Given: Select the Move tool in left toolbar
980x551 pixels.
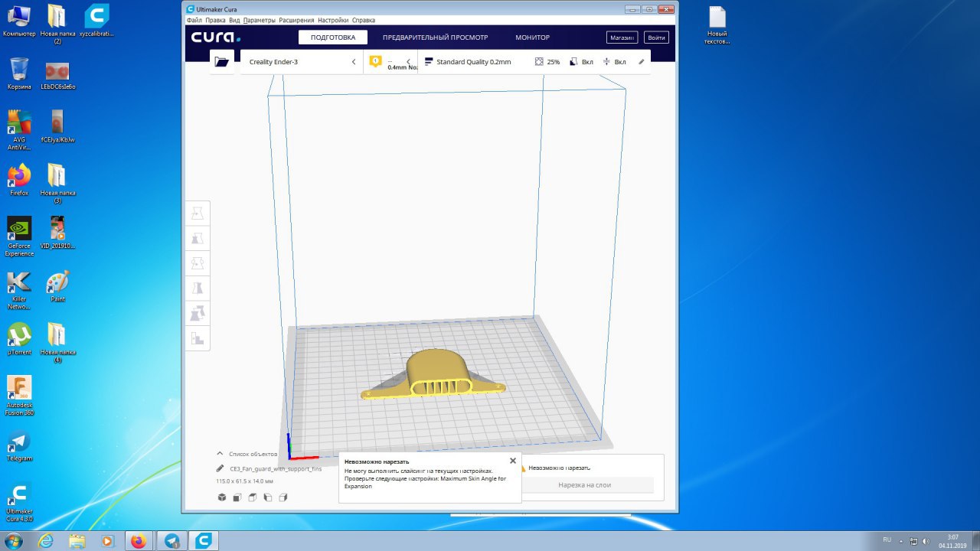Looking at the screenshot, I should (198, 214).
